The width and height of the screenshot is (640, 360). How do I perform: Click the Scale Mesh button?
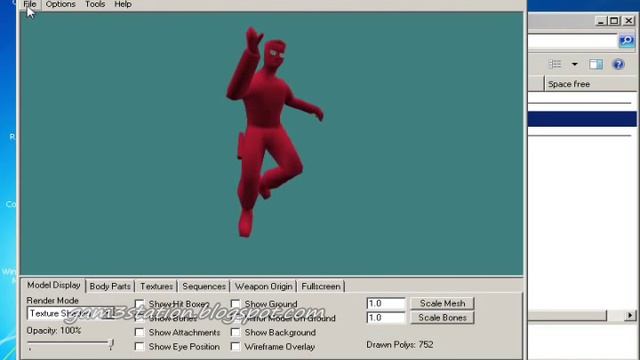click(442, 303)
